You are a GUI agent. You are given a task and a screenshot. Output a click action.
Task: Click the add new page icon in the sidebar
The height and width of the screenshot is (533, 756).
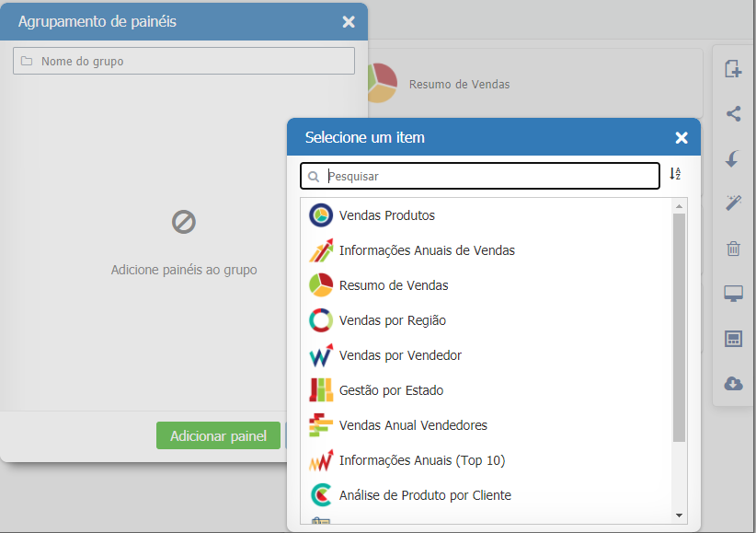click(x=733, y=69)
